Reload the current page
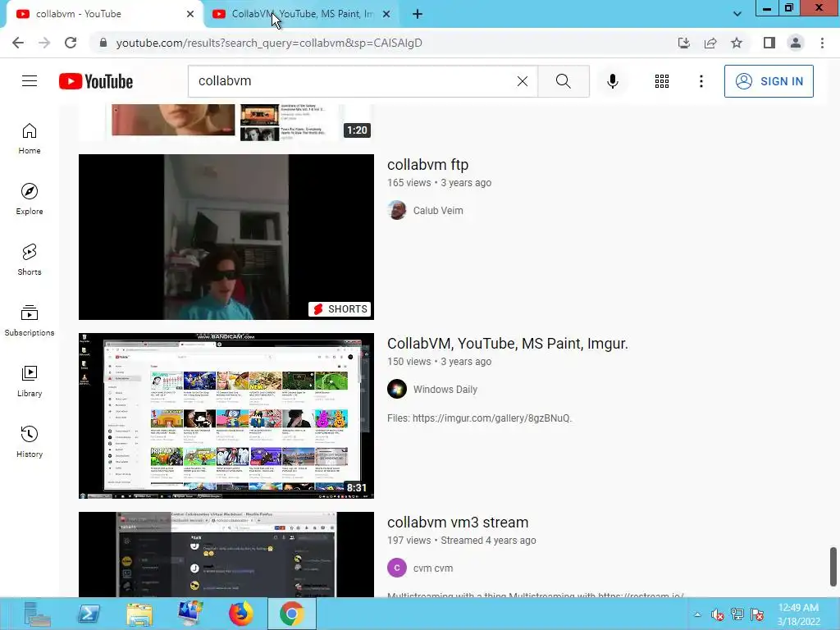This screenshot has width=840, height=630. point(71,43)
